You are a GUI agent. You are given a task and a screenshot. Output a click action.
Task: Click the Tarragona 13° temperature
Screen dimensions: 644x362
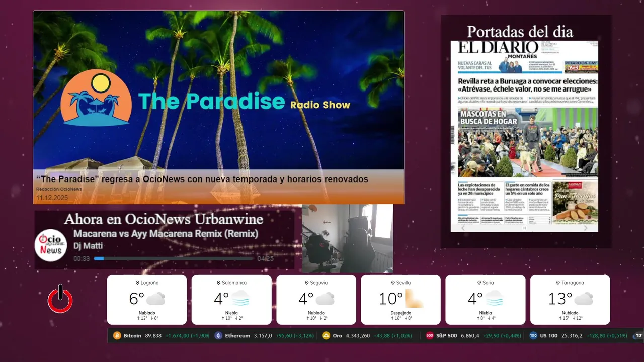click(560, 299)
